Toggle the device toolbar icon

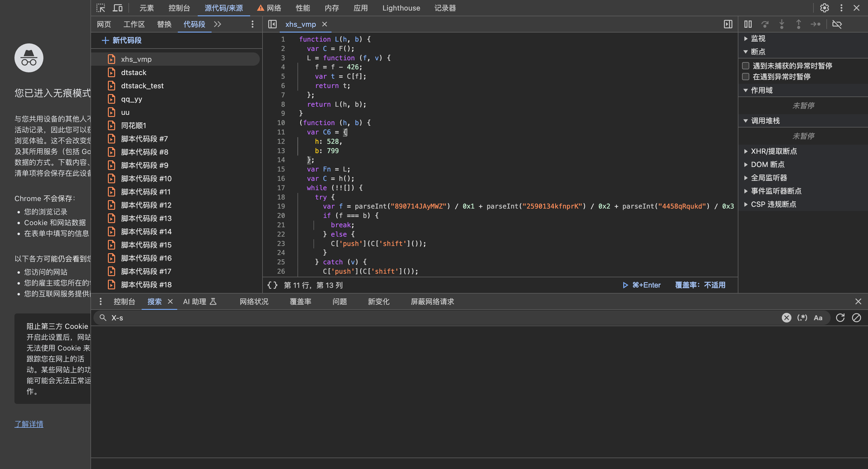[x=118, y=8]
